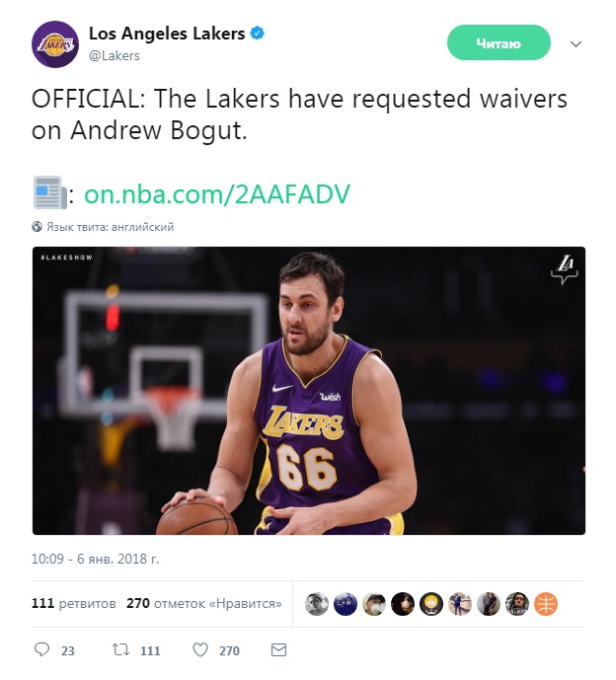This screenshot has height=680, width=616.
Task: Open the 270 отметок «Нравится» list
Action: [x=204, y=603]
